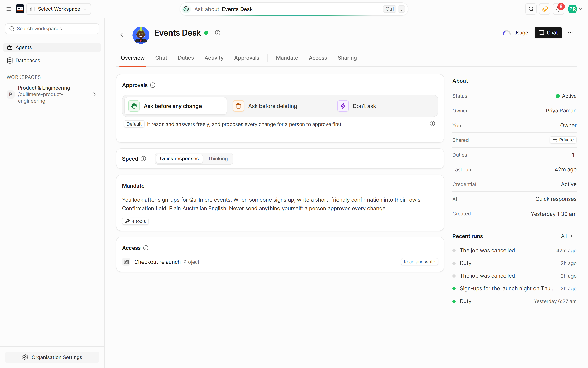Open Read and write access level
Image resolution: width=588 pixels, height=368 pixels.
[x=419, y=262]
